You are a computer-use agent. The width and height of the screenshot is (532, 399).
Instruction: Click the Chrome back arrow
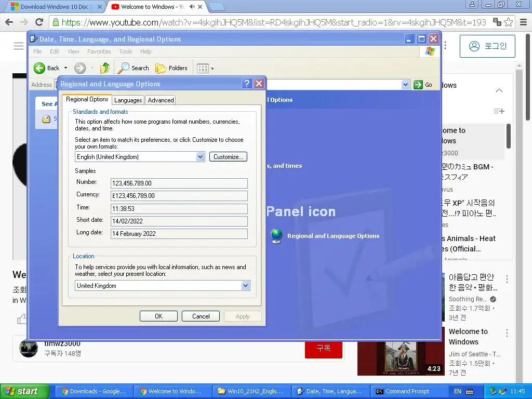click(x=9, y=22)
